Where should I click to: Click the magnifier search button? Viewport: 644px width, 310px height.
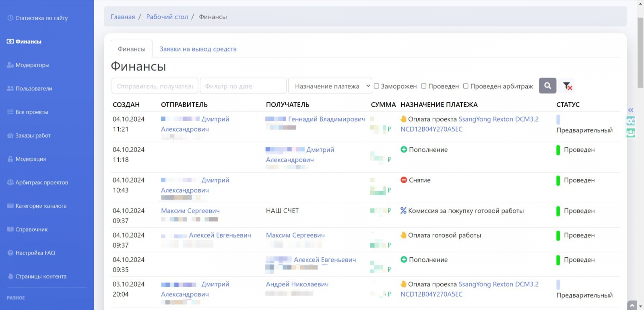click(547, 86)
